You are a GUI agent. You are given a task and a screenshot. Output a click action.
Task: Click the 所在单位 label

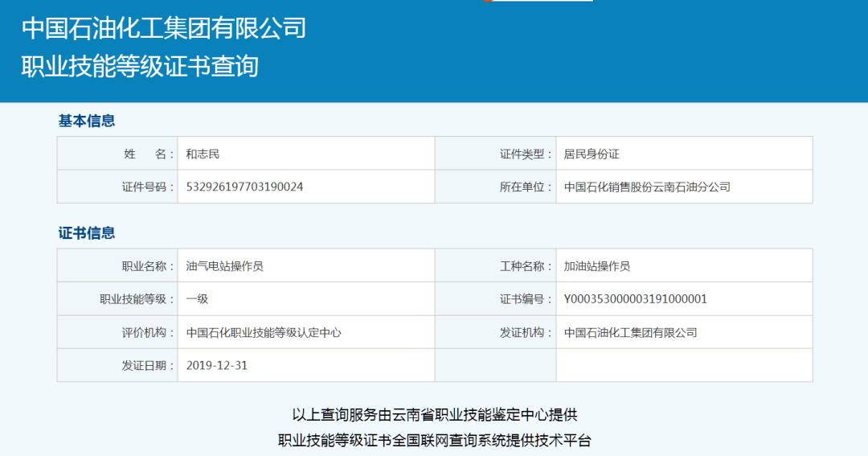[x=526, y=187]
